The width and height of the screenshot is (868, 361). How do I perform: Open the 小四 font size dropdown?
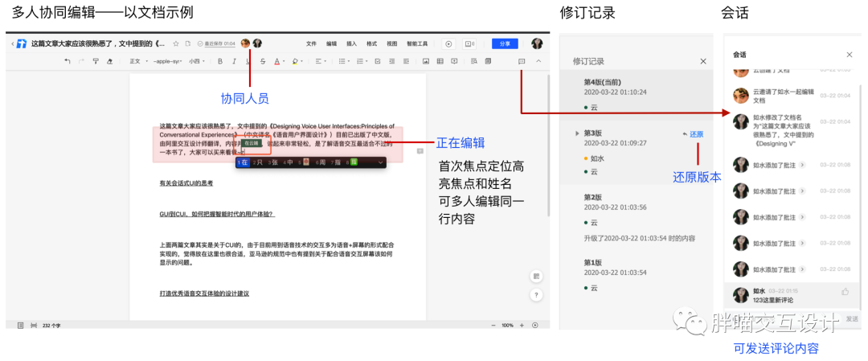click(197, 61)
